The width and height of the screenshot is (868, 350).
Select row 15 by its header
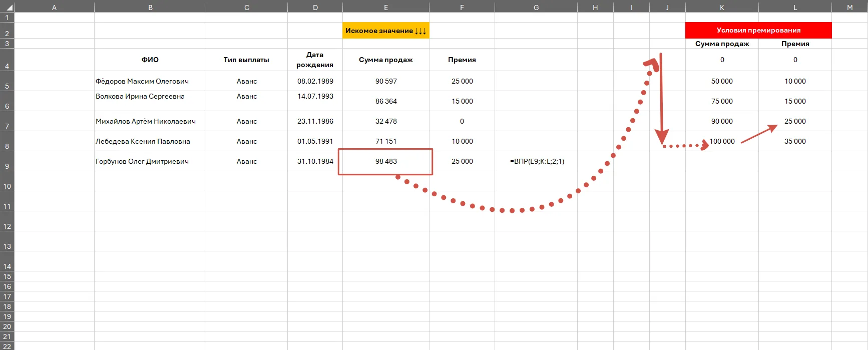pyautogui.click(x=7, y=276)
